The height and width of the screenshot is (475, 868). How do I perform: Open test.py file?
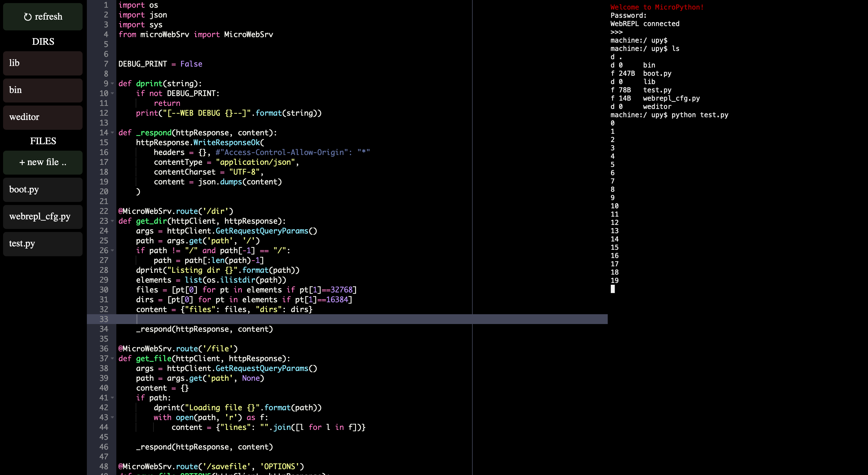43,244
